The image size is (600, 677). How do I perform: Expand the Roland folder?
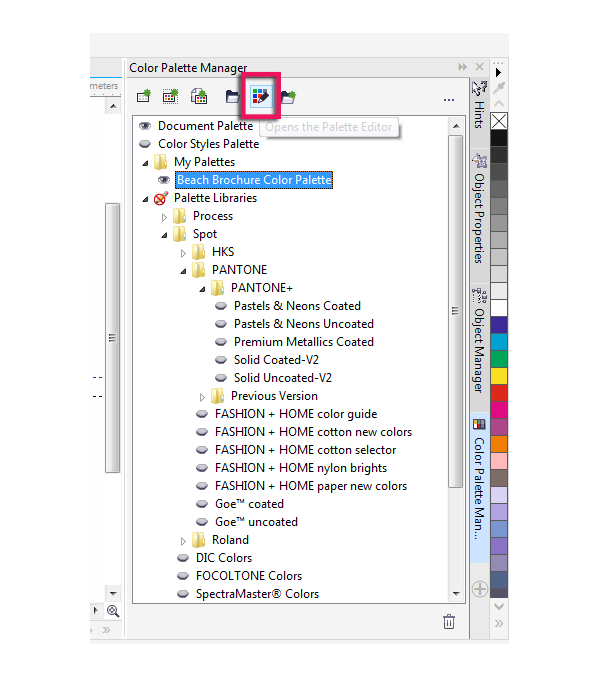pyautogui.click(x=183, y=541)
